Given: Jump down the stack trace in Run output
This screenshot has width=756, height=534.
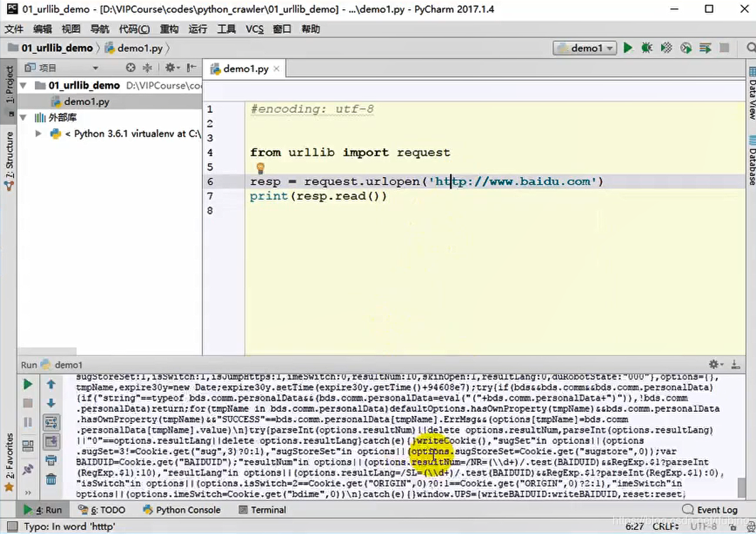Looking at the screenshot, I should pyautogui.click(x=50, y=403).
